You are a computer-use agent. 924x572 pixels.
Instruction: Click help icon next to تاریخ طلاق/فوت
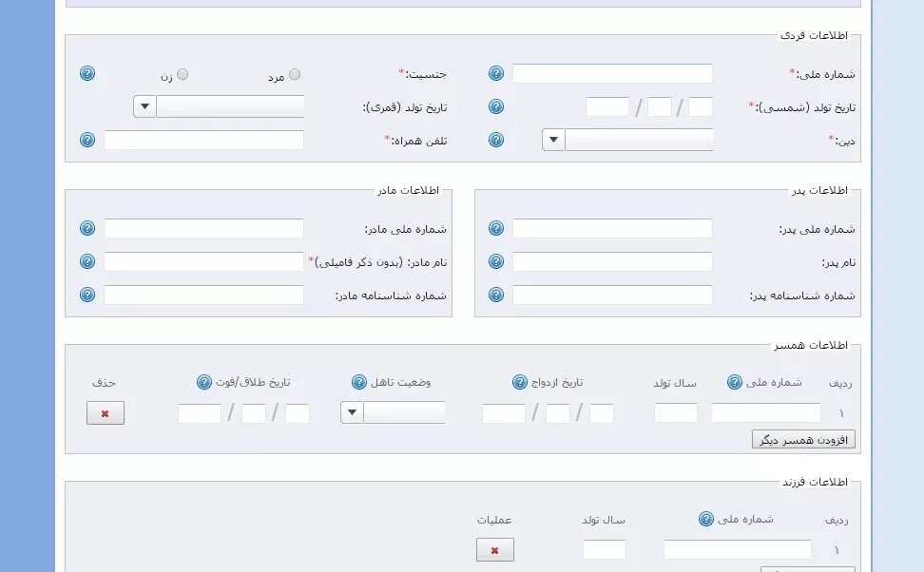click(x=203, y=382)
